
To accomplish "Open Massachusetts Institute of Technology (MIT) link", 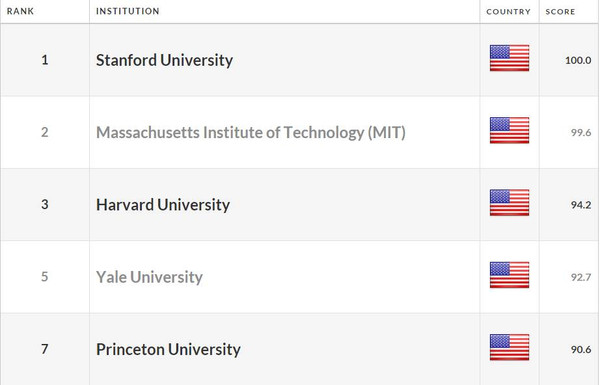I will coord(251,132).
